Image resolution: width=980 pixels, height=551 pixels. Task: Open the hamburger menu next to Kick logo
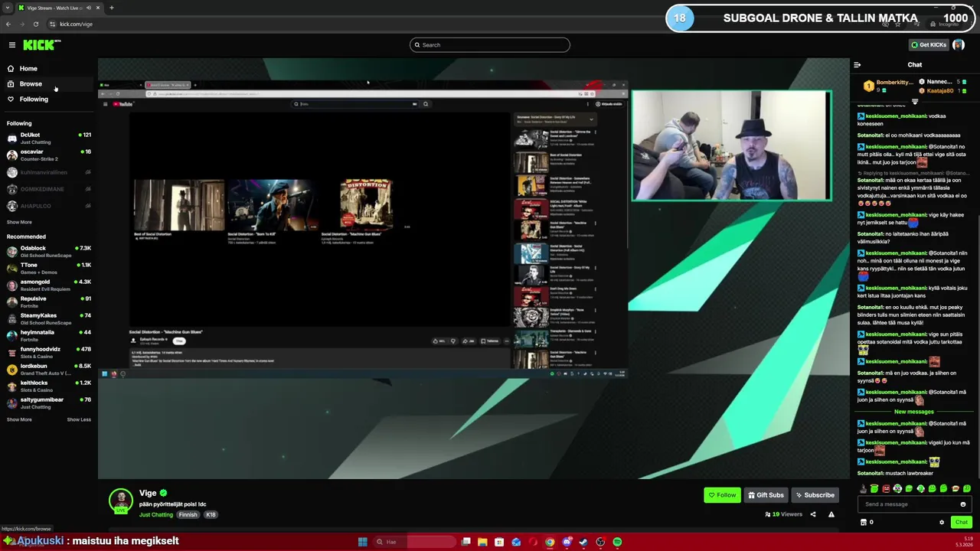12,45
